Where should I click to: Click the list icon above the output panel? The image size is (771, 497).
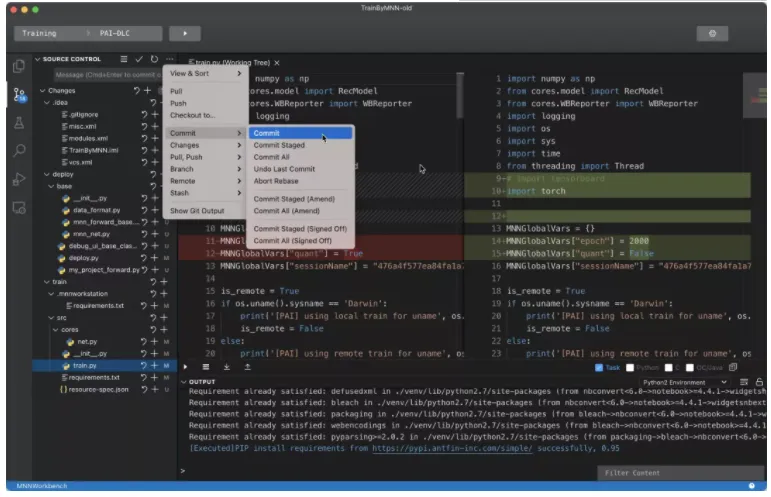(x=206, y=367)
